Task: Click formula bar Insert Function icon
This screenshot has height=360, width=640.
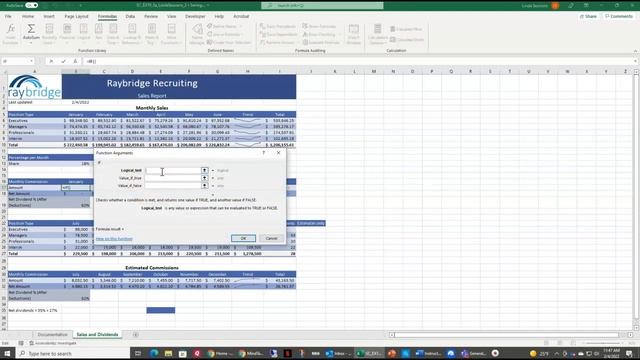Action: coord(75,61)
